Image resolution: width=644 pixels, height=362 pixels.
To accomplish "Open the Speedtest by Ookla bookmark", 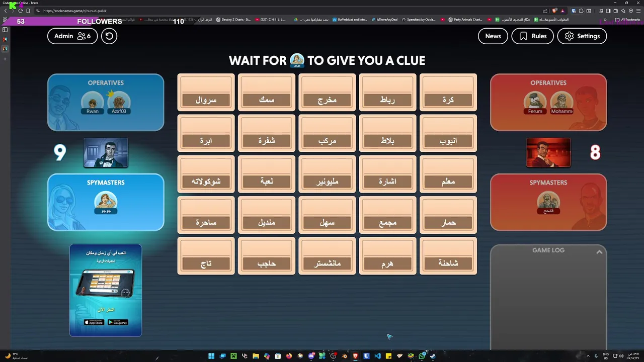I will [419, 20].
